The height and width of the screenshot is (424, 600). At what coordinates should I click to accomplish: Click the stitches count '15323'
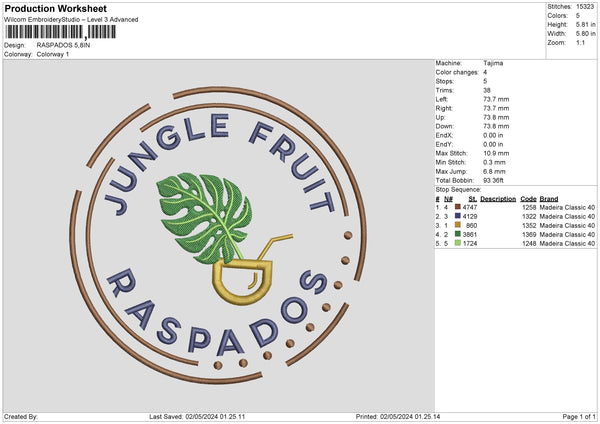[585, 7]
